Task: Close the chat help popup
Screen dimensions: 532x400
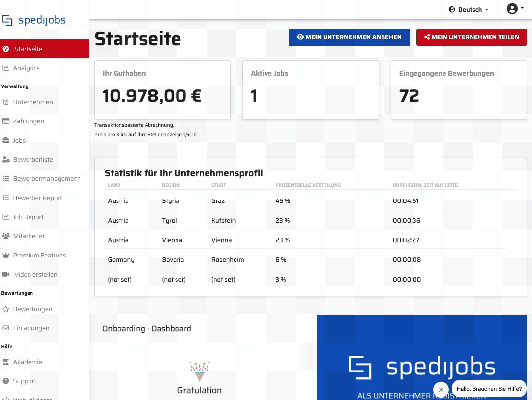Action: tap(441, 389)
